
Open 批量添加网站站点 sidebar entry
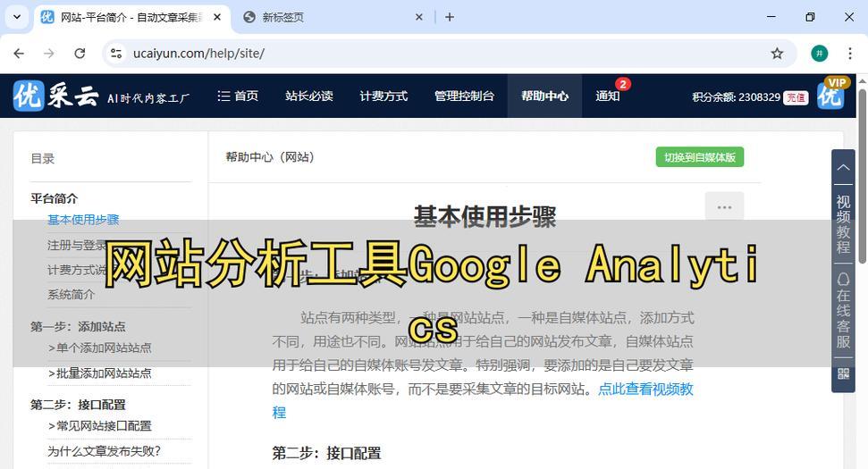point(99,373)
